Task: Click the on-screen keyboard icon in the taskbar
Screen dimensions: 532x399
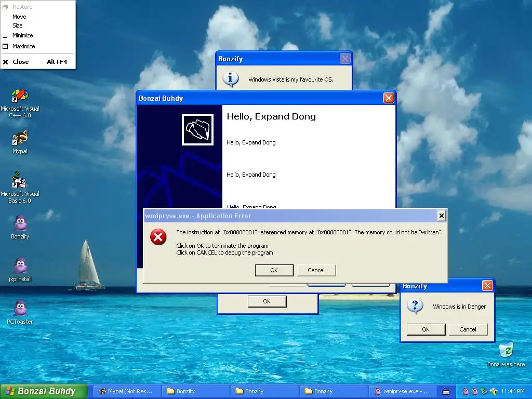Action: point(446,392)
